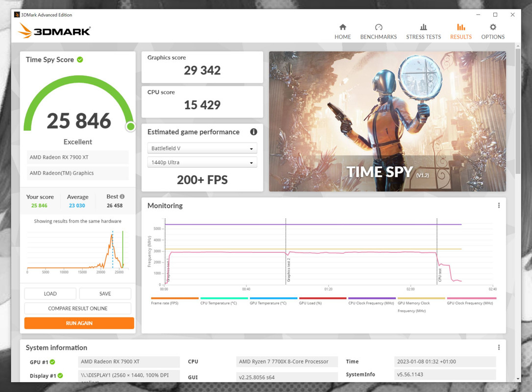This screenshot has width=532, height=392.
Task: Click the LOAD button
Action: 50,294
